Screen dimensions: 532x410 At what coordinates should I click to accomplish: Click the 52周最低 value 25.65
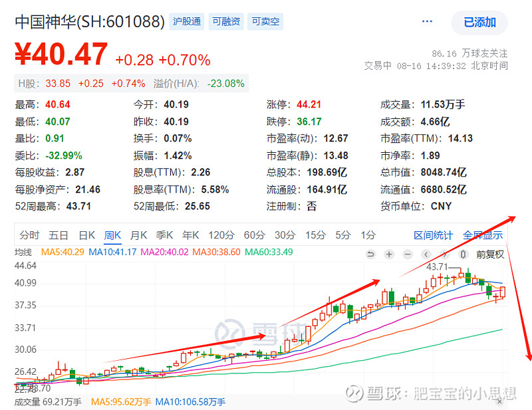point(198,206)
